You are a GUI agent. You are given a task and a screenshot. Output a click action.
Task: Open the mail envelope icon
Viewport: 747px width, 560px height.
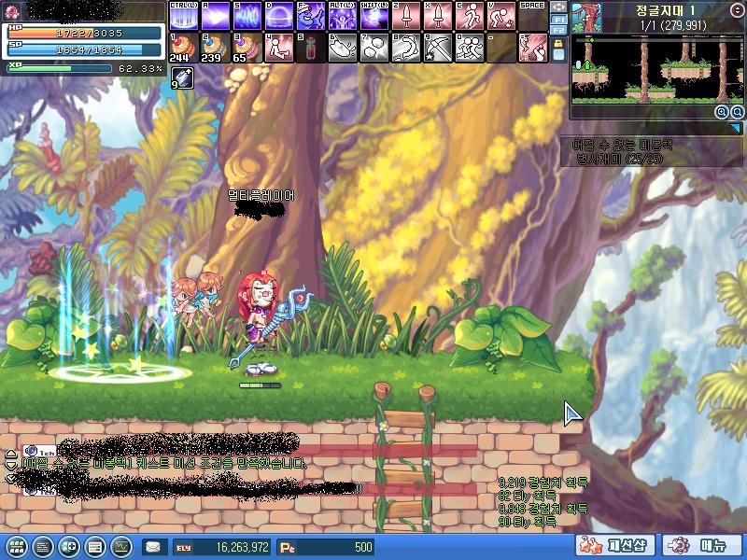pos(152,547)
